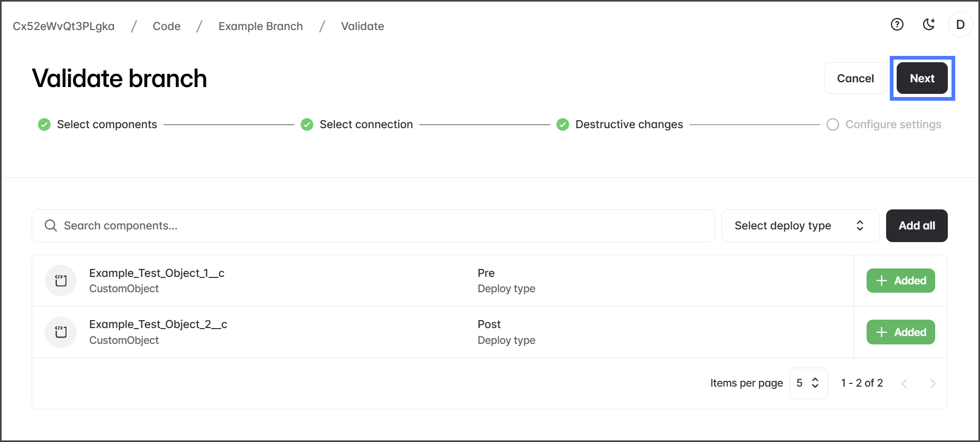Click the Example_Test_Object_2__c component icon
This screenshot has height=442, width=980.
coord(61,332)
